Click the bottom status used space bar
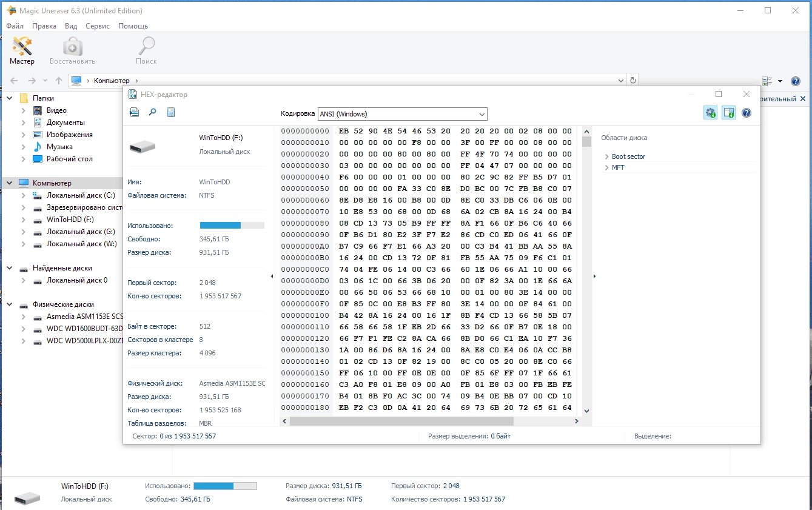The image size is (812, 510). [225, 486]
